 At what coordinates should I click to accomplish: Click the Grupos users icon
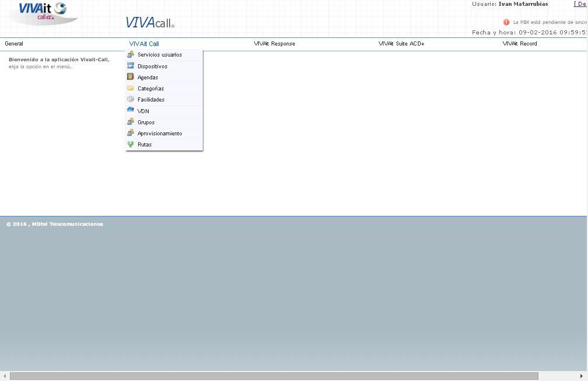(131, 121)
